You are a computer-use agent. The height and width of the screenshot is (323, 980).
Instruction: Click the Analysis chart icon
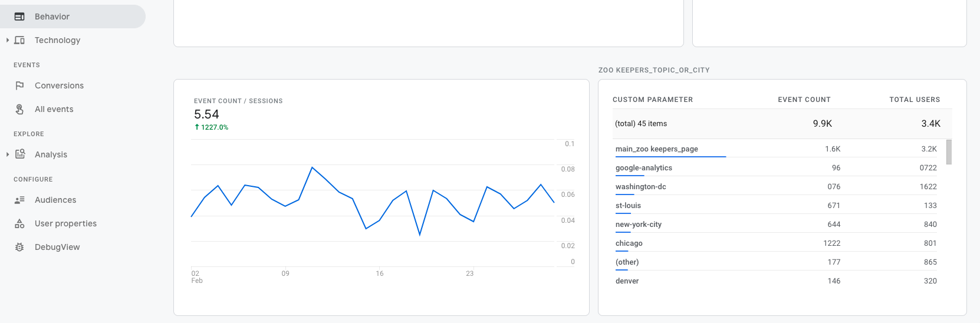[x=20, y=154]
